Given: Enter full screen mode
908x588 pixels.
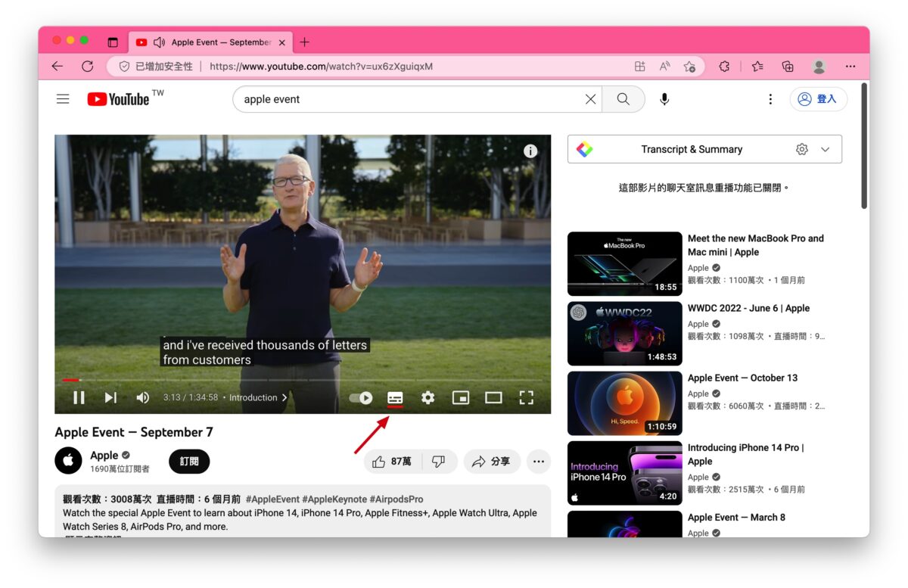Looking at the screenshot, I should pos(527,397).
